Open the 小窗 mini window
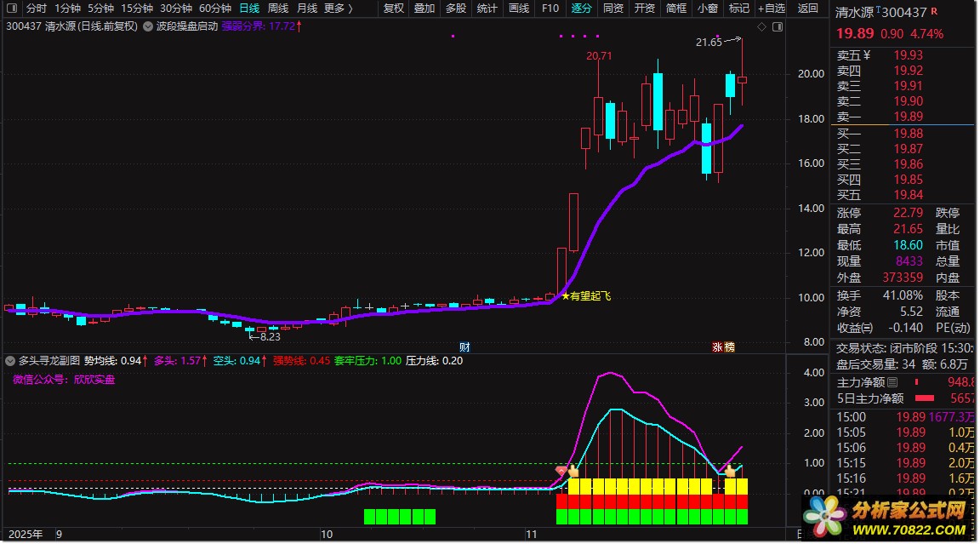Screen dimensions: 980x544 tap(708, 9)
